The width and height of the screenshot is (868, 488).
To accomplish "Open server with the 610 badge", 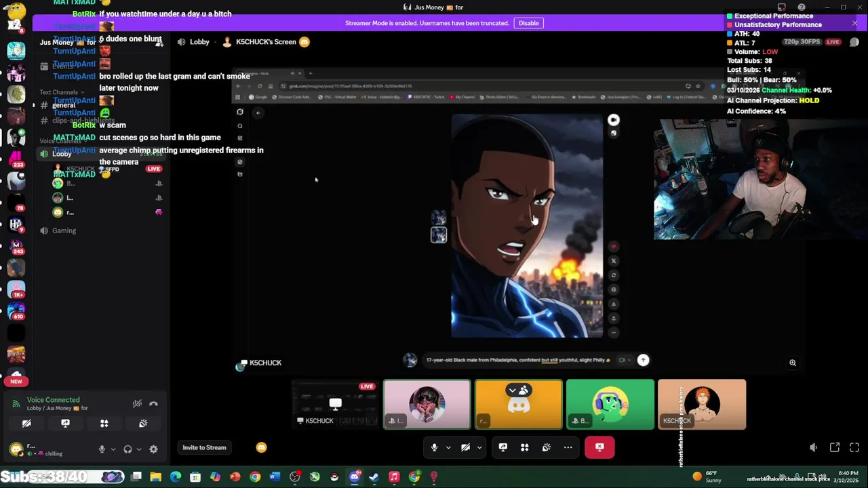I will 16,311.
